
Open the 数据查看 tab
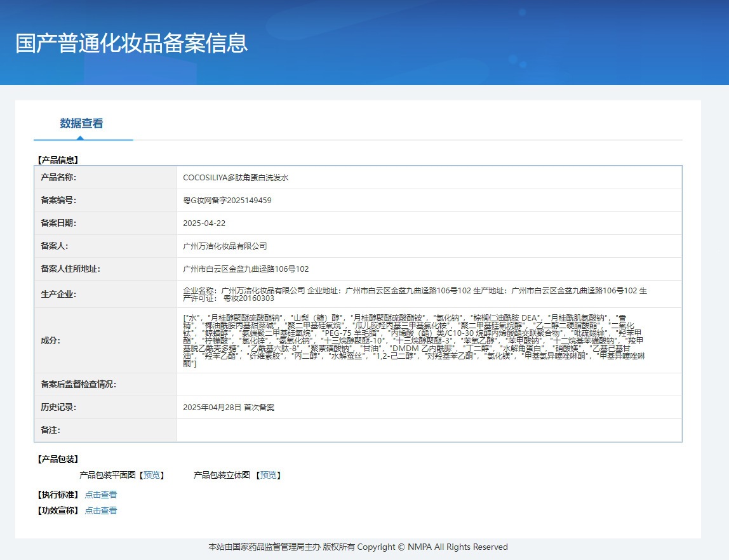point(81,124)
